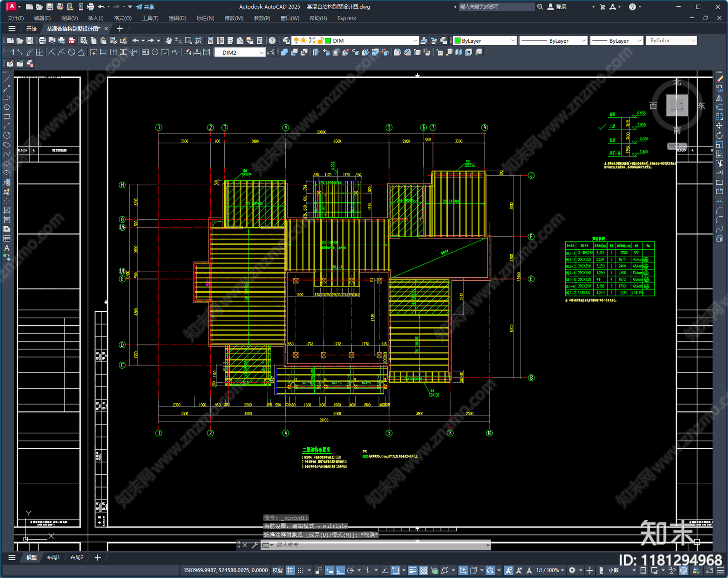Viewport: 728px width, 578px height.
Task: Select the Aligned dimension tool
Action: pyautogui.click(x=20, y=52)
